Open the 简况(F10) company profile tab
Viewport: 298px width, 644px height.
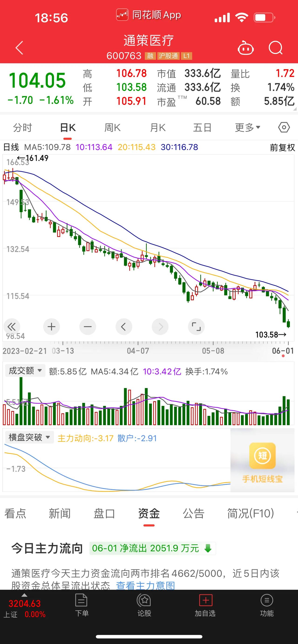(251, 514)
